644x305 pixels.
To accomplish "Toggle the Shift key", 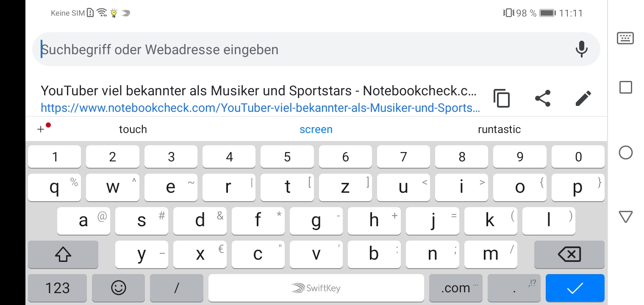I will pos(63,254).
